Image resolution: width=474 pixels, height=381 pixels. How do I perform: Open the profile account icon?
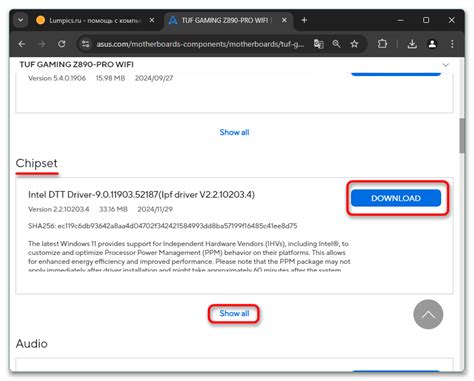(432, 44)
